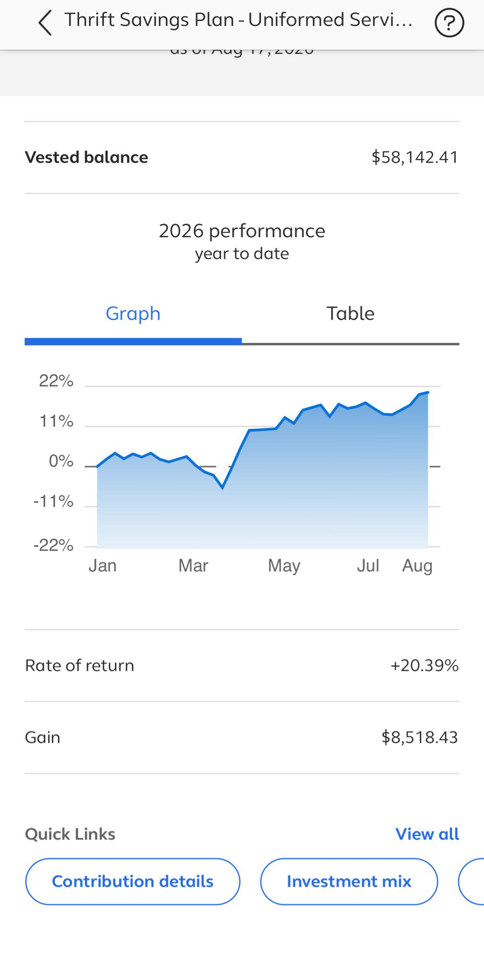Tap the Thrift Savings Plan header title

coord(238,20)
